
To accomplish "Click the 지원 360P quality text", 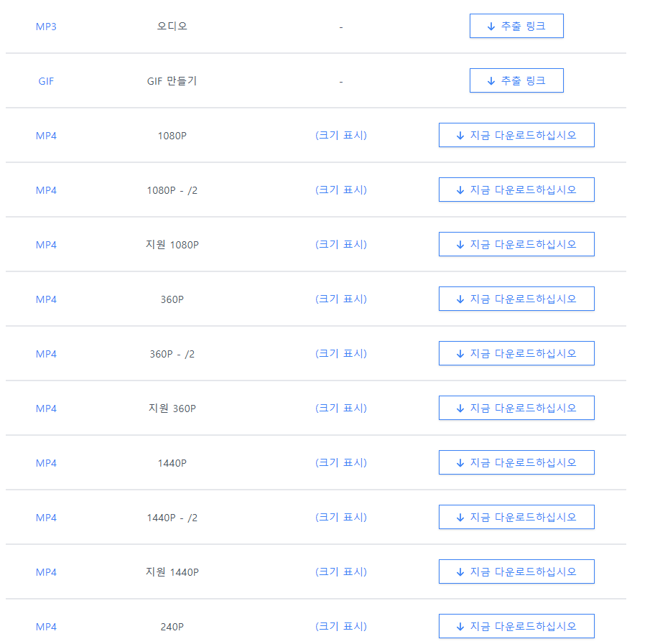I will [x=172, y=409].
